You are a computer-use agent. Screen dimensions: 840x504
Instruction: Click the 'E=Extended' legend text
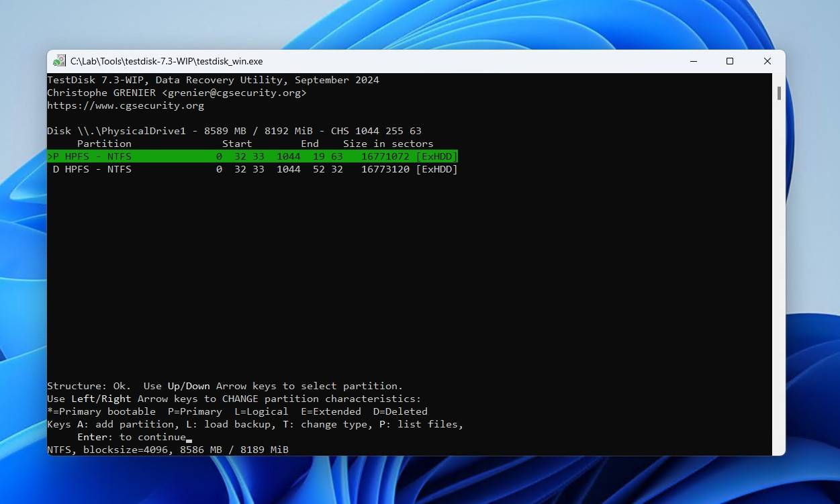(x=331, y=411)
